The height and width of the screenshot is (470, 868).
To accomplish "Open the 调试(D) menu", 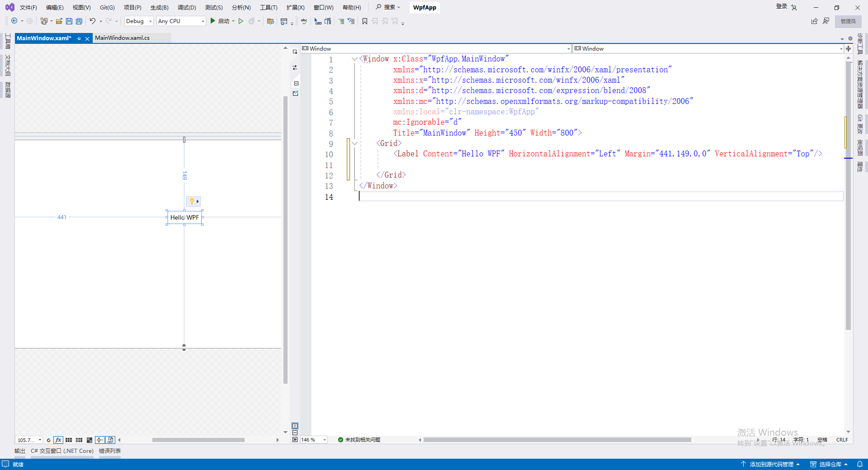I will pyautogui.click(x=187, y=8).
